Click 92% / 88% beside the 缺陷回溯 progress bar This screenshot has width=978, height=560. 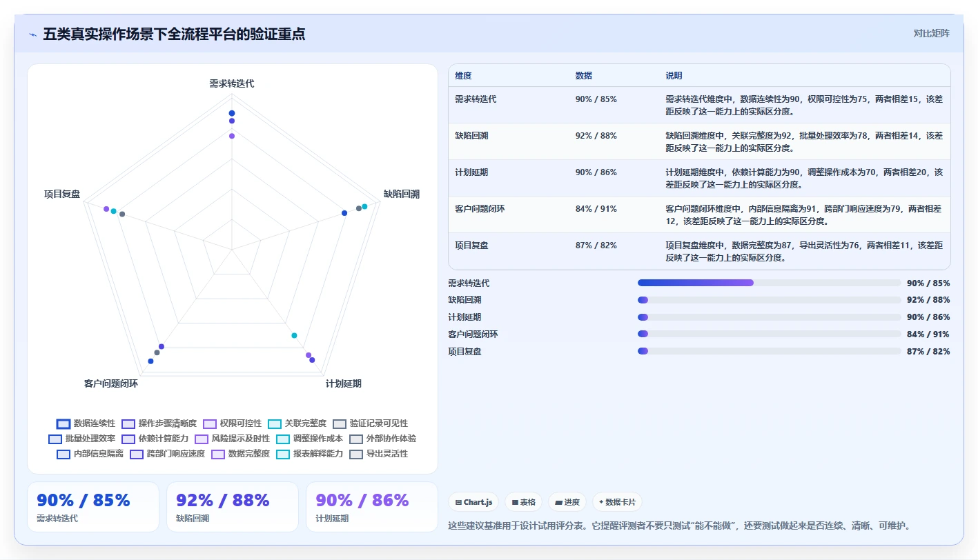(928, 300)
